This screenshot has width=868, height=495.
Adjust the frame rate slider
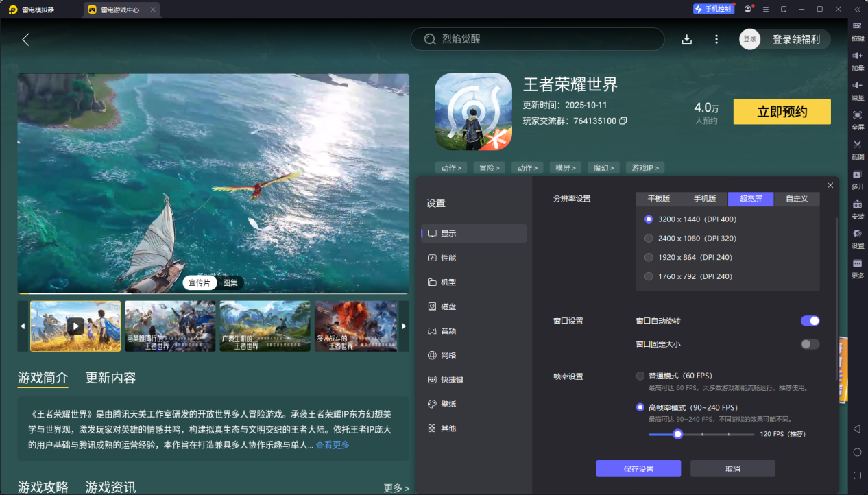pyautogui.click(x=678, y=434)
